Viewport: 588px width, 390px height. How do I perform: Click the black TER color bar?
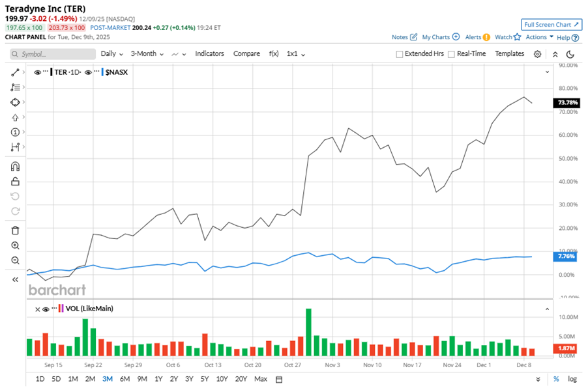point(51,72)
